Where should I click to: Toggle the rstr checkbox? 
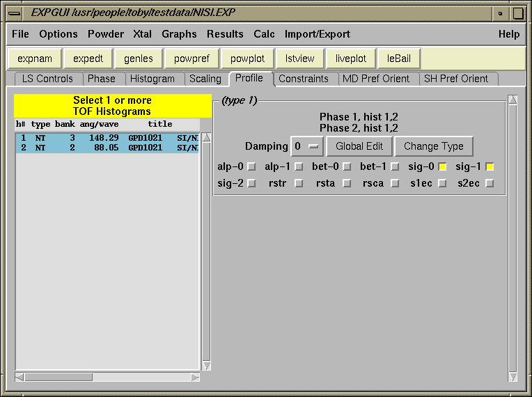[x=299, y=183]
